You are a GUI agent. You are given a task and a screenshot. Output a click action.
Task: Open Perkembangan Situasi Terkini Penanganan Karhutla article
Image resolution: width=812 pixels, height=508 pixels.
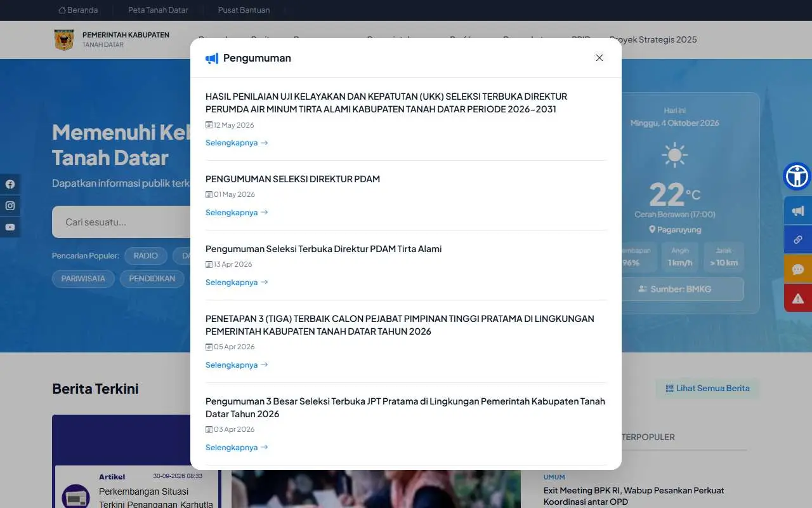[x=156, y=498]
